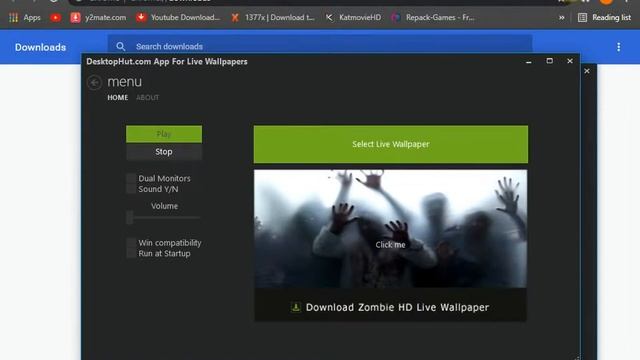
Task: Open the Youtube Download bookmark
Action: (x=178, y=18)
